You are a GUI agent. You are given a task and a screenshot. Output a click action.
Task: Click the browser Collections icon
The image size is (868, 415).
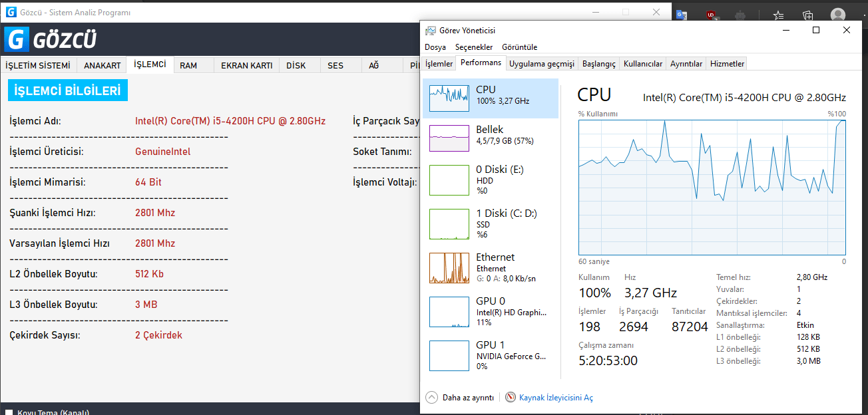807,15
